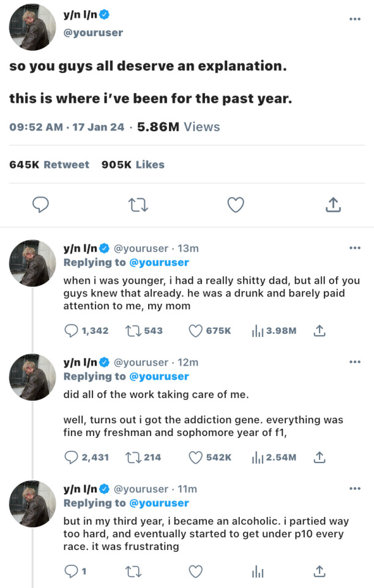Open more options on main tweet
This screenshot has height=588, width=374.
355,20
